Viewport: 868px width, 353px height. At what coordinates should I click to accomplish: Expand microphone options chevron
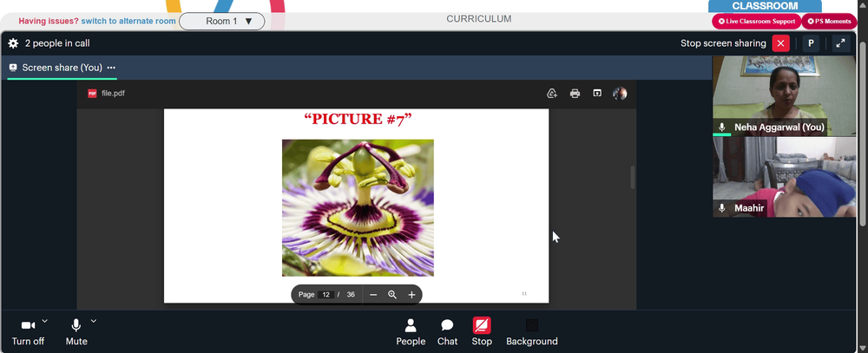pyautogui.click(x=94, y=321)
